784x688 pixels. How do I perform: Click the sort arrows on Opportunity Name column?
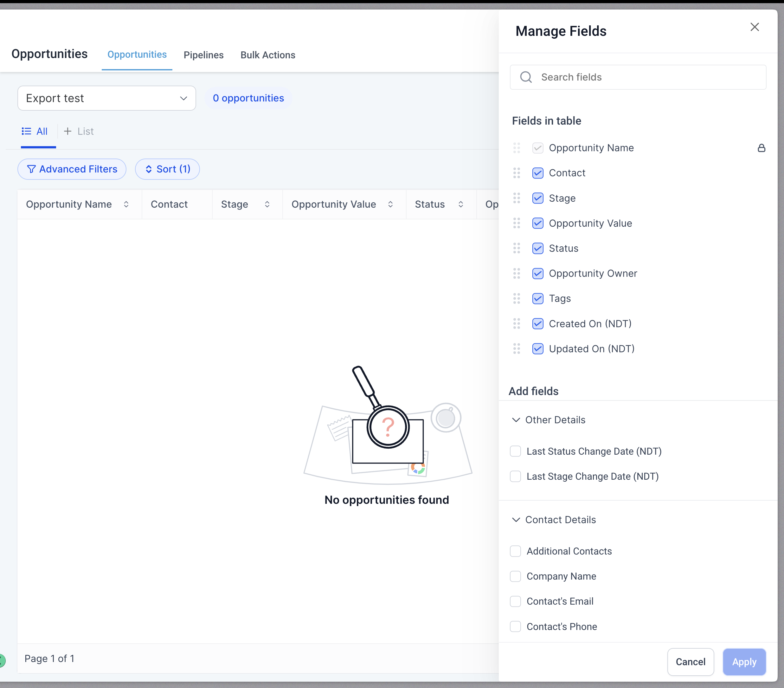126,204
